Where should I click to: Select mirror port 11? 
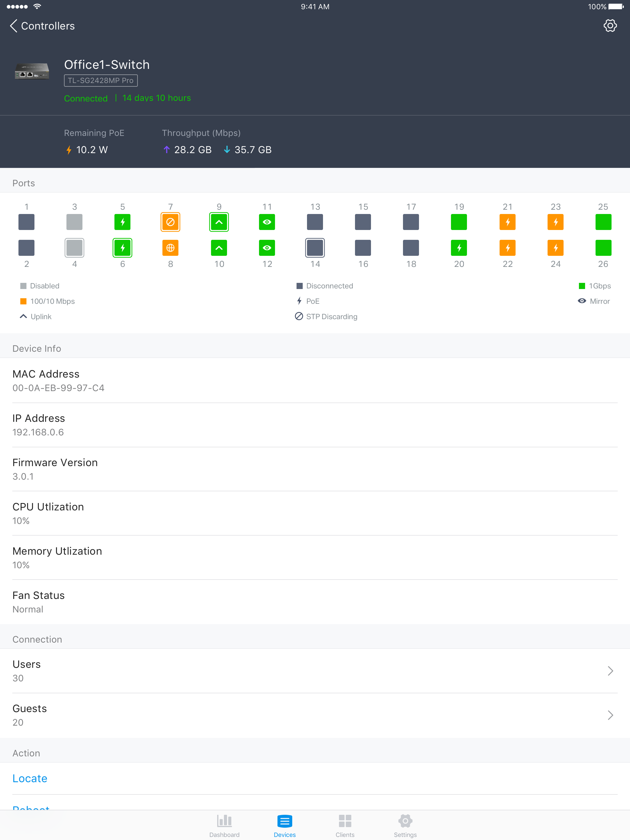(267, 222)
